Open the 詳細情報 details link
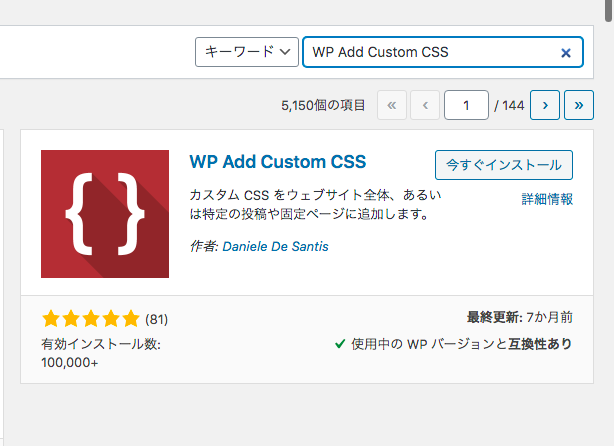This screenshot has height=446, width=614. click(547, 199)
